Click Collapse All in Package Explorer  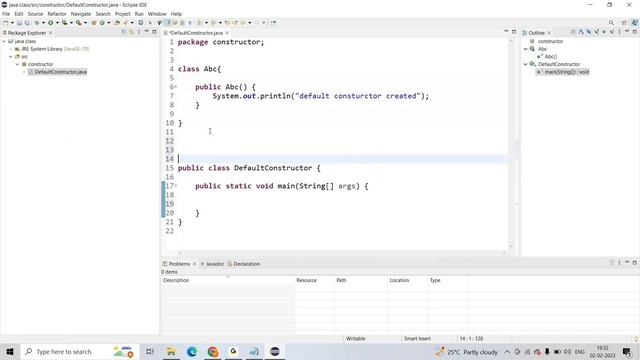click(x=124, y=31)
